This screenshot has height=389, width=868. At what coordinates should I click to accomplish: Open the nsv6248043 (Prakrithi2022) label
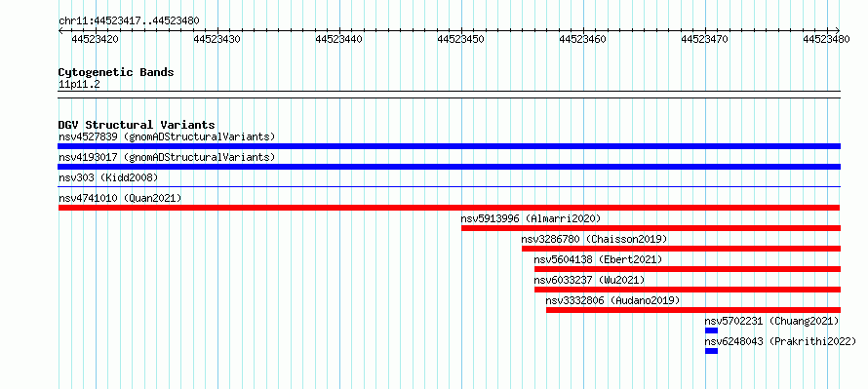[x=780, y=341]
